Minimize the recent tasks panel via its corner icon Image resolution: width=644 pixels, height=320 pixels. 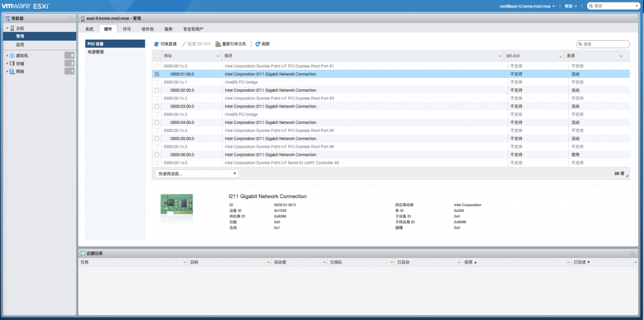633,253
